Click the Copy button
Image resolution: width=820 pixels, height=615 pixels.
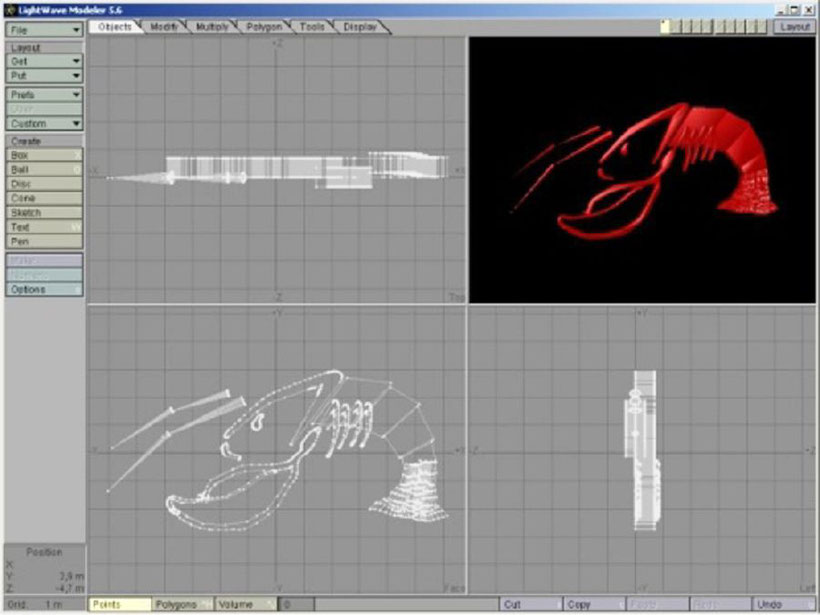click(594, 605)
